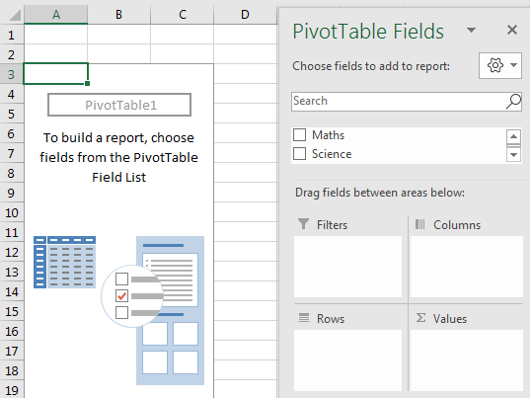Select row 15 header
The width and height of the screenshot is (532, 398).
pyautogui.click(x=12, y=311)
